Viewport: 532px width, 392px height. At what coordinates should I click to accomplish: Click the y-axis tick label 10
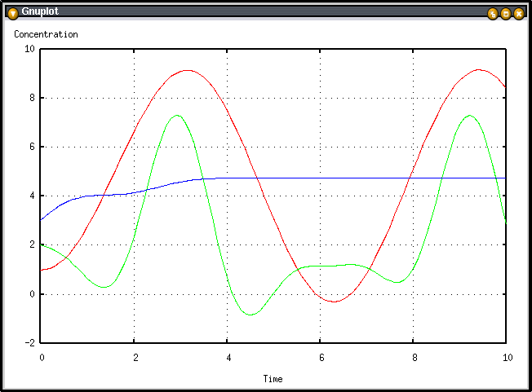coord(29,49)
